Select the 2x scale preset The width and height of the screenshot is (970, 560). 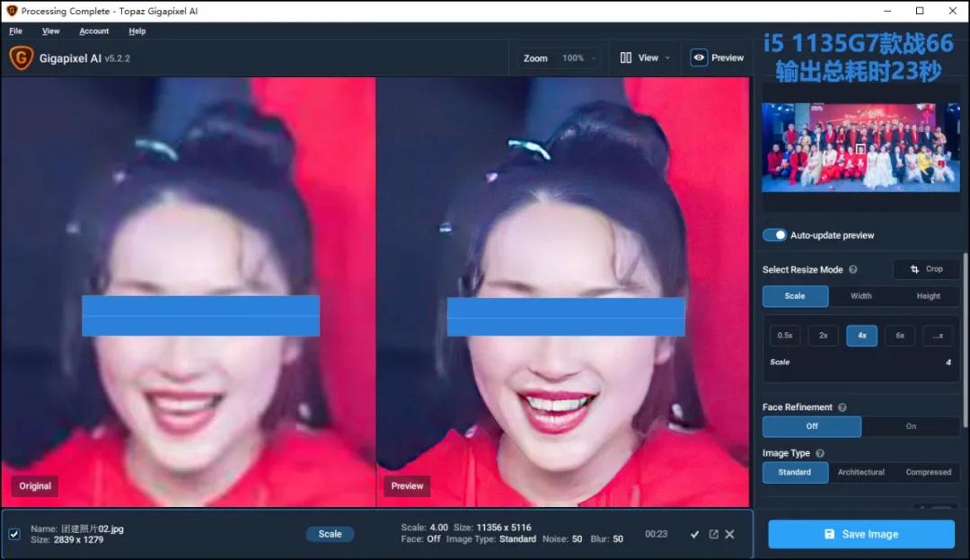[x=823, y=335]
